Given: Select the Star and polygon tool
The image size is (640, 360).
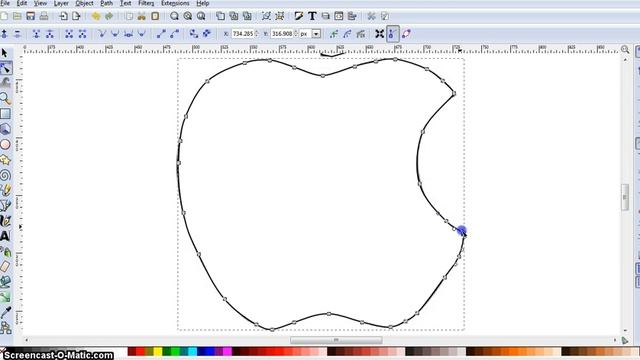Looking at the screenshot, I should (5, 160).
